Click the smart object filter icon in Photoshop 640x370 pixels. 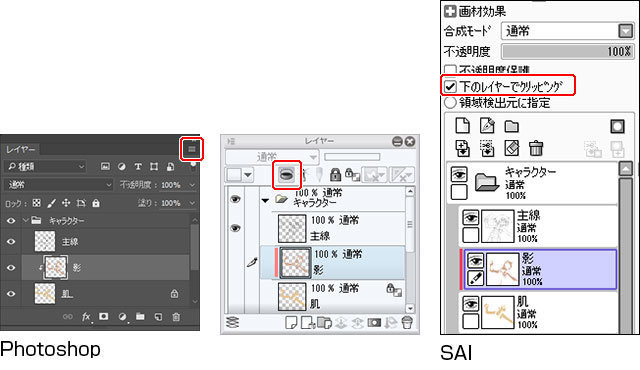point(170,166)
